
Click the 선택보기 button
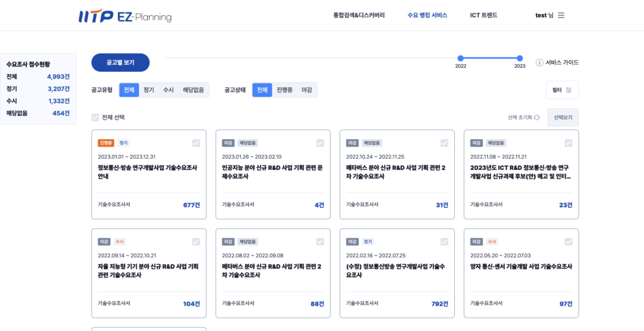pyautogui.click(x=563, y=118)
